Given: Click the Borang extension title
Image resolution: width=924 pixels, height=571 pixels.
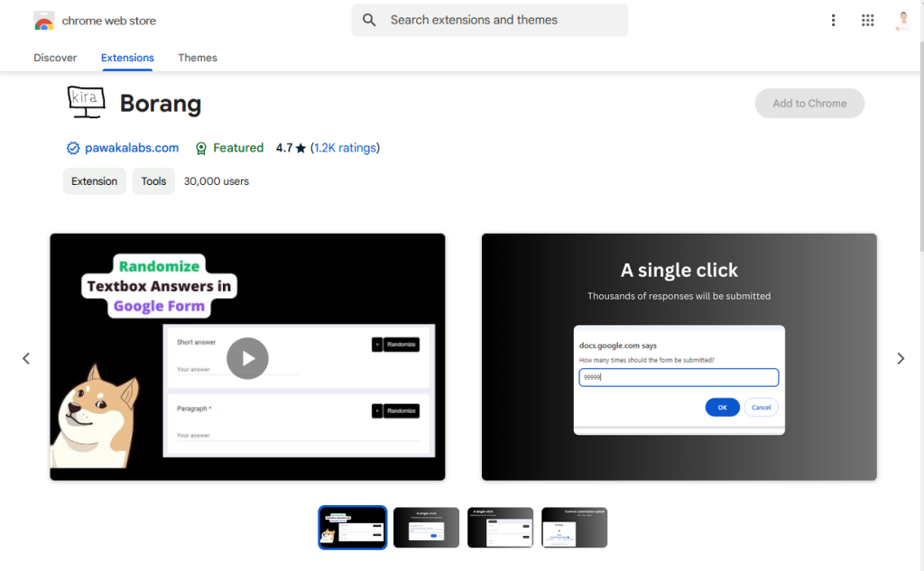Looking at the screenshot, I should (x=161, y=104).
